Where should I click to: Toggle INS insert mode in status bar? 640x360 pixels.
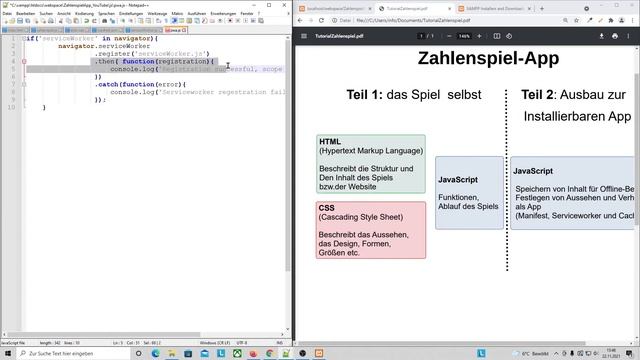[x=280, y=343]
